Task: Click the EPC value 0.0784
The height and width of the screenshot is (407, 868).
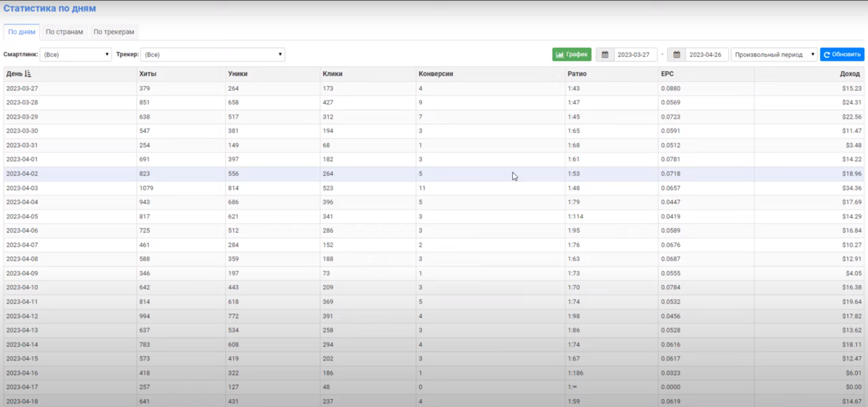Action: pos(670,287)
